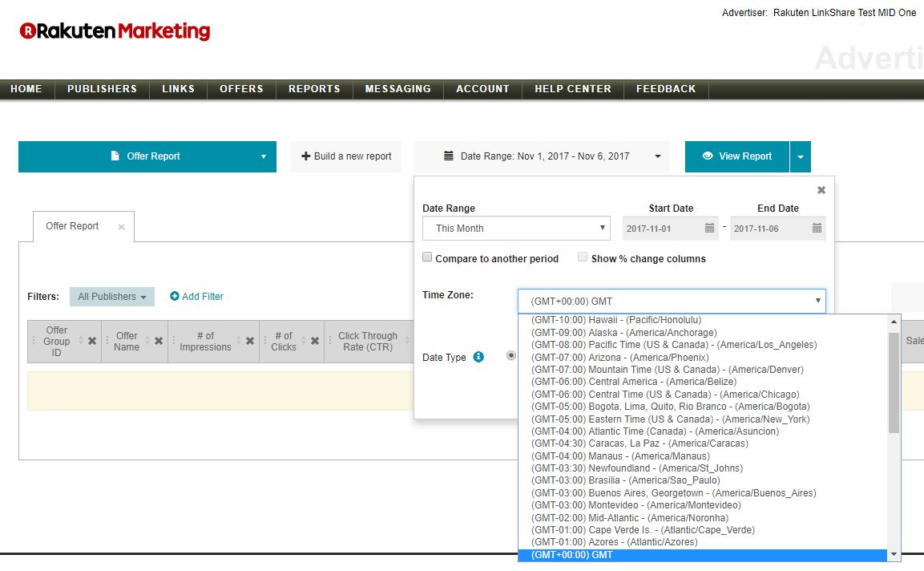Click the Date Type info icon
Screen dimensions: 924x571
[478, 357]
